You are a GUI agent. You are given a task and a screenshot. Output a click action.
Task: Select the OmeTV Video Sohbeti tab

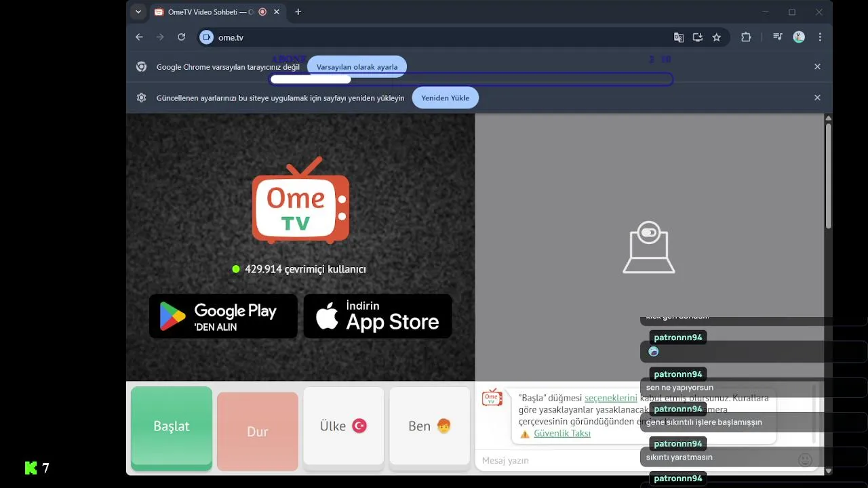tap(209, 12)
